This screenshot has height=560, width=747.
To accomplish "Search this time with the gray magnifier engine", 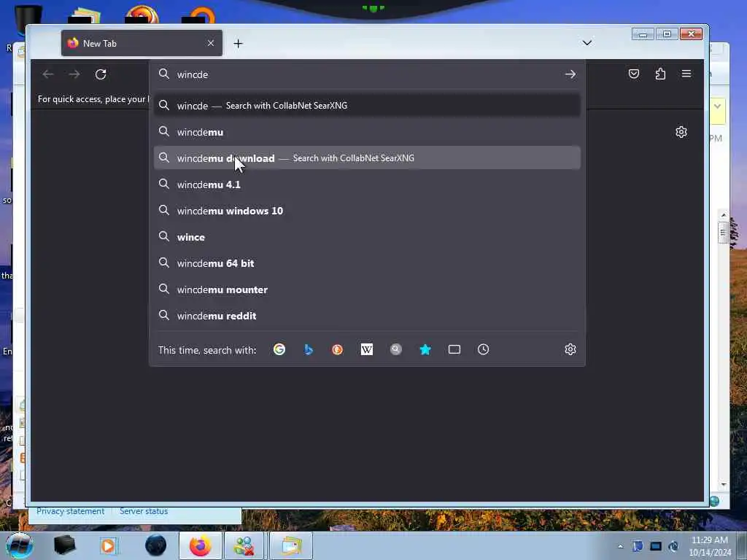I will tap(396, 349).
